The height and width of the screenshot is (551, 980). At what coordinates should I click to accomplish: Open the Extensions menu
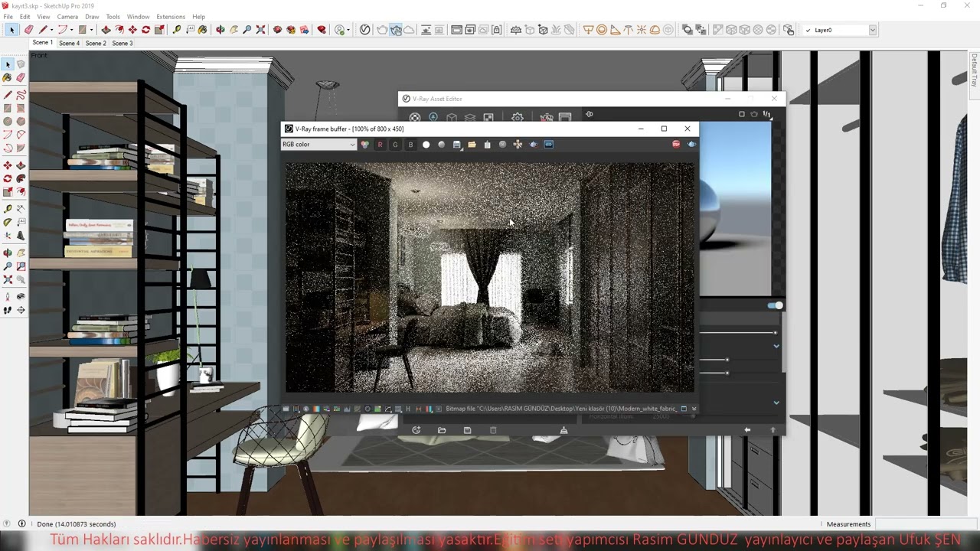coord(170,16)
